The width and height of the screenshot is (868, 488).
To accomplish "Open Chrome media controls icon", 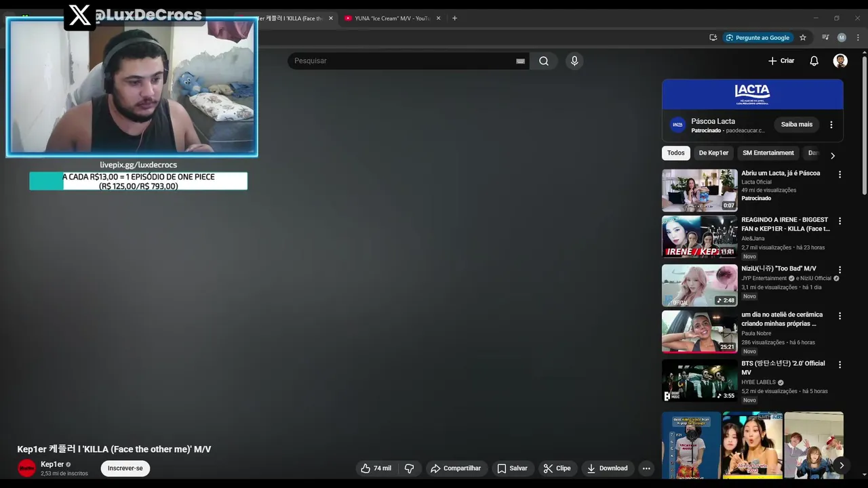I will point(825,38).
